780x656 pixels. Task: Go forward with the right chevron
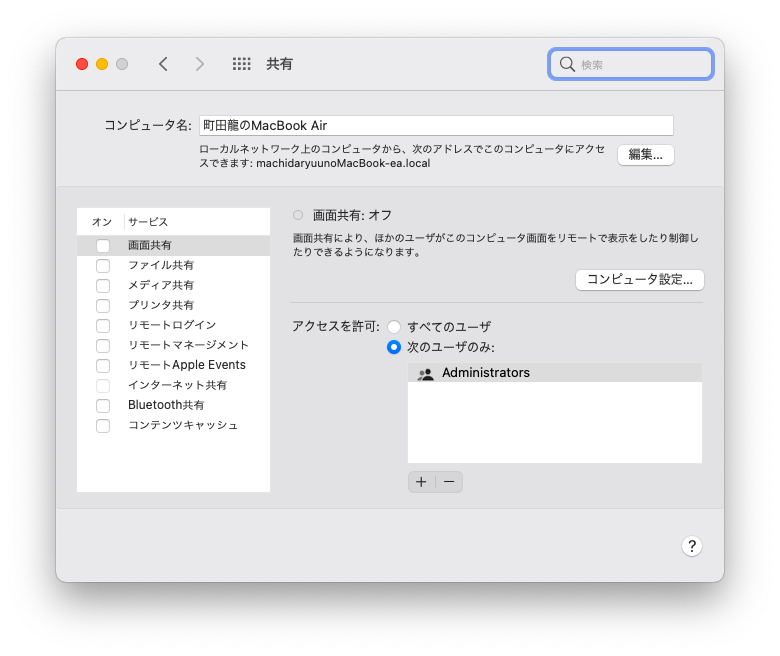coord(199,64)
